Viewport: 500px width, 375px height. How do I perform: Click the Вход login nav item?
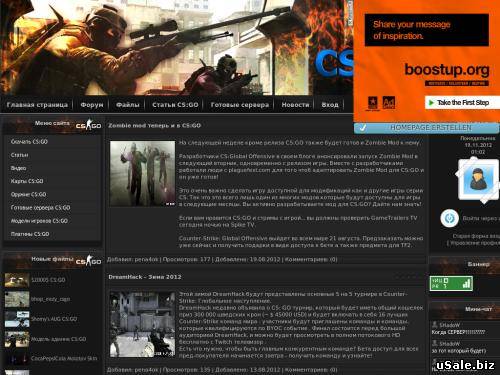(330, 105)
